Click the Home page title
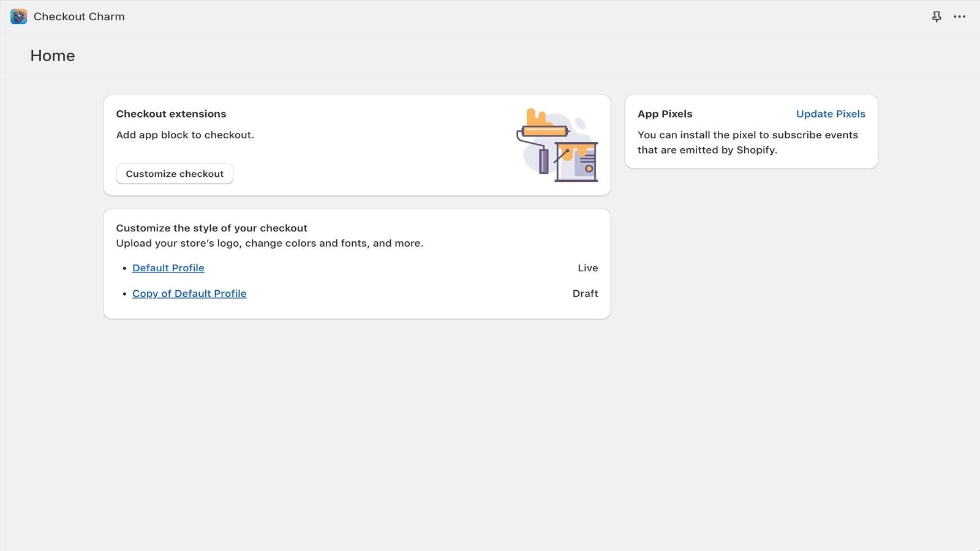This screenshot has width=980, height=551. coord(53,55)
